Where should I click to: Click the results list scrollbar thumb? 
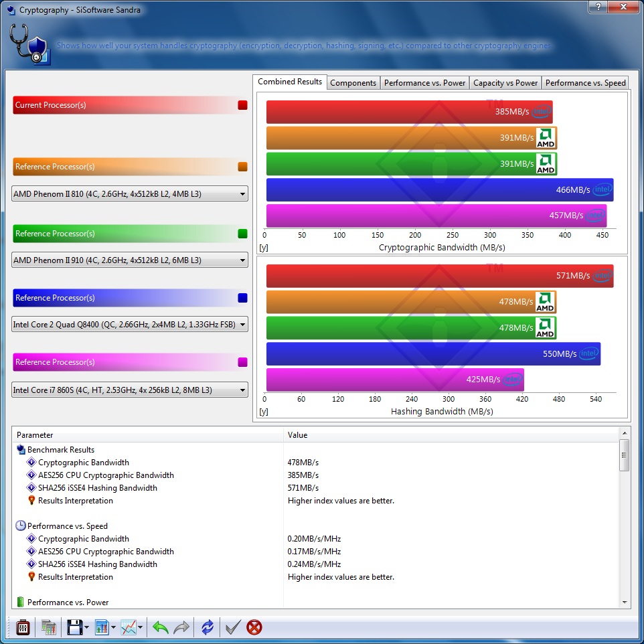click(625, 455)
